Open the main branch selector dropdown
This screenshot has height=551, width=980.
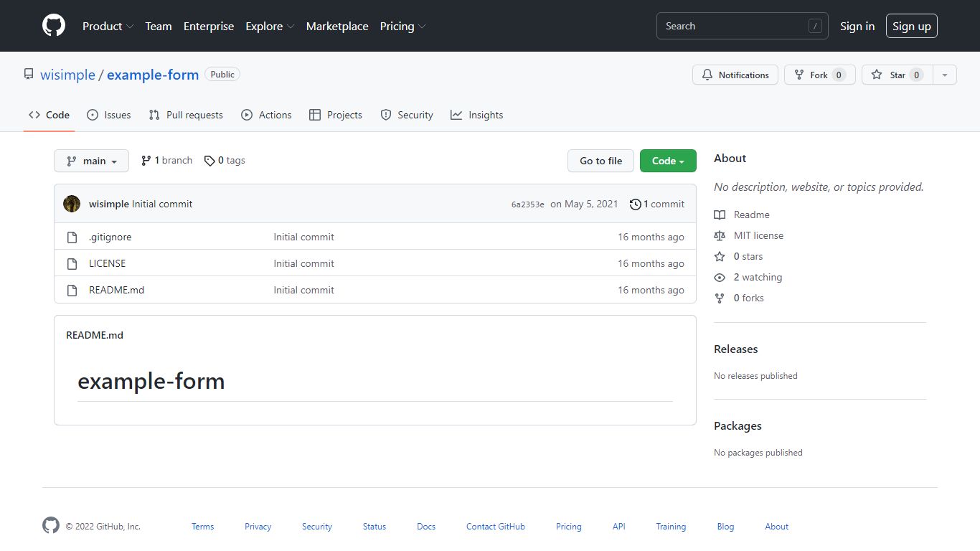[91, 161]
